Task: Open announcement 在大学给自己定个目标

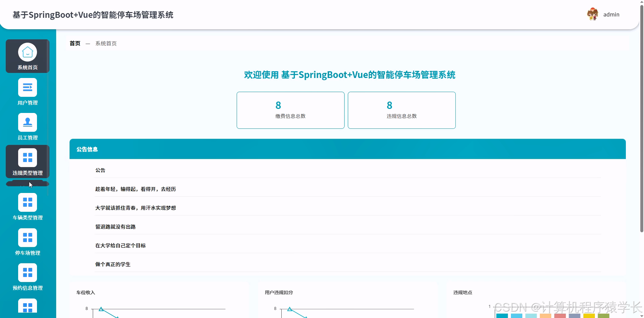Action: click(120, 246)
